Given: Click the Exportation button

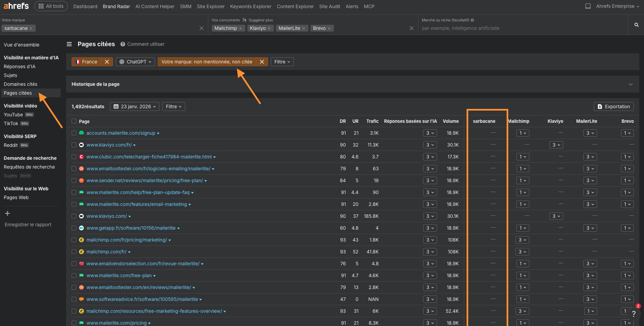Looking at the screenshot, I should click(x=613, y=106).
